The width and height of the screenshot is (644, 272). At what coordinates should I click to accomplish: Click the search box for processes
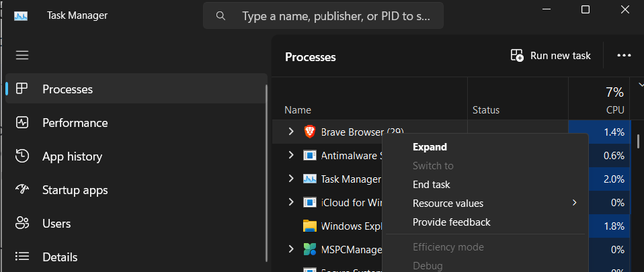pyautogui.click(x=334, y=15)
